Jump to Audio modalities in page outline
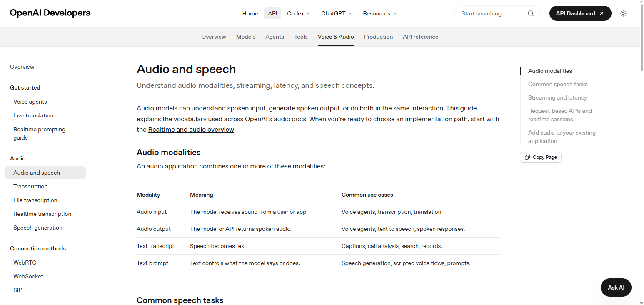Image resolution: width=644 pixels, height=305 pixels. [x=550, y=71]
